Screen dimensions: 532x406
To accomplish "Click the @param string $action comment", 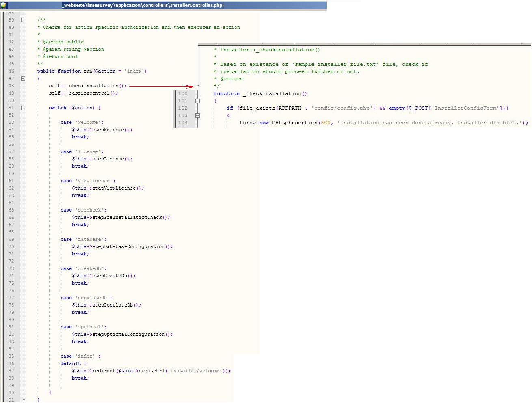I will [x=70, y=49].
